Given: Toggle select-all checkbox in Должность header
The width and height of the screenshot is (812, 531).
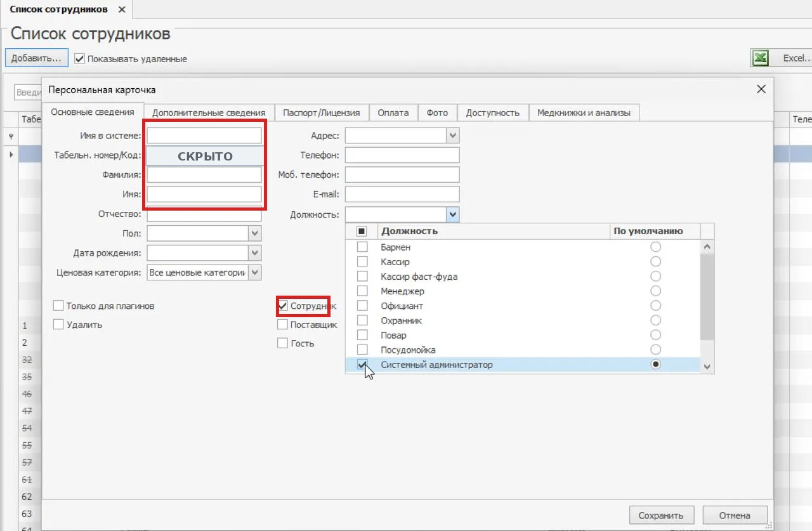Looking at the screenshot, I should point(362,231).
